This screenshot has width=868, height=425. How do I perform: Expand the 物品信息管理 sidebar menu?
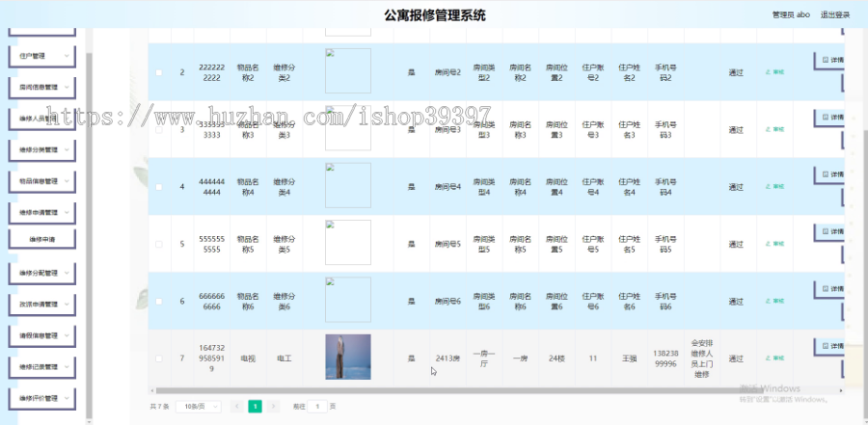coord(42,181)
